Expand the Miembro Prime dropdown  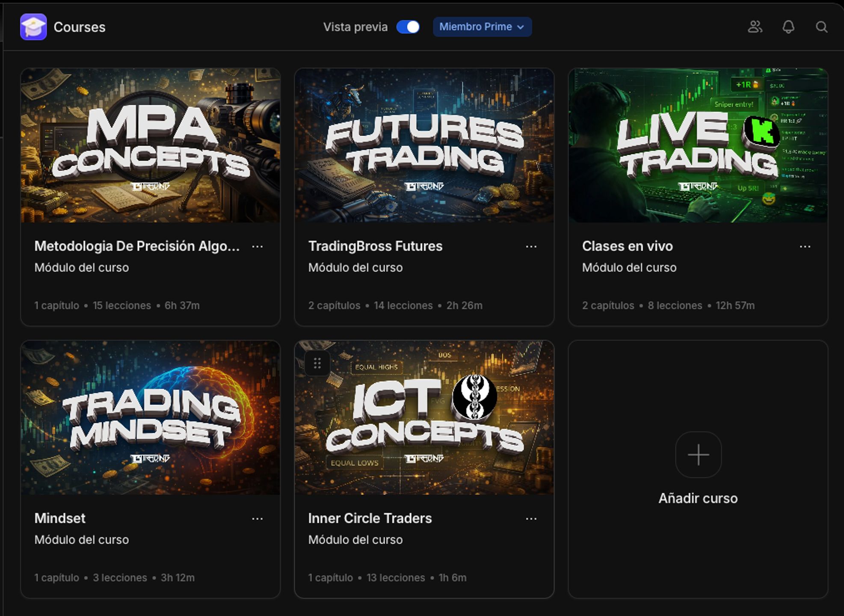(482, 27)
